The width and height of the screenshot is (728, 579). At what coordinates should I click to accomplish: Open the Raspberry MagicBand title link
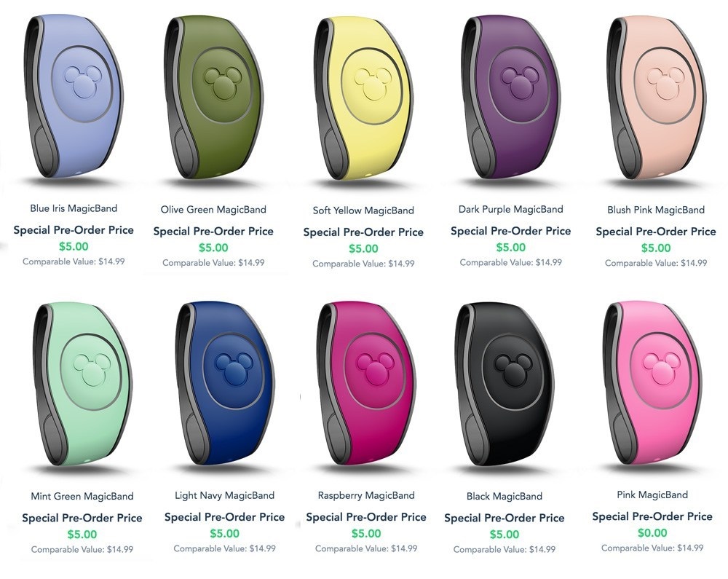(366, 495)
